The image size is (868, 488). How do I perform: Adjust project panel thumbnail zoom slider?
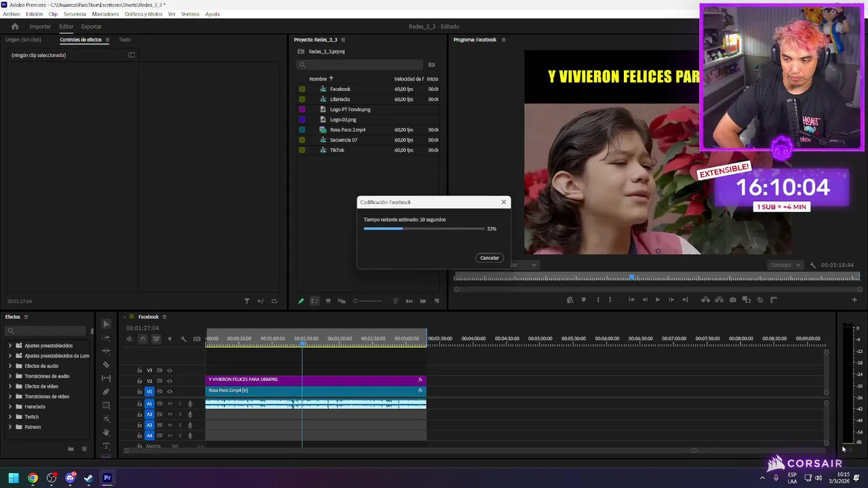click(x=366, y=301)
